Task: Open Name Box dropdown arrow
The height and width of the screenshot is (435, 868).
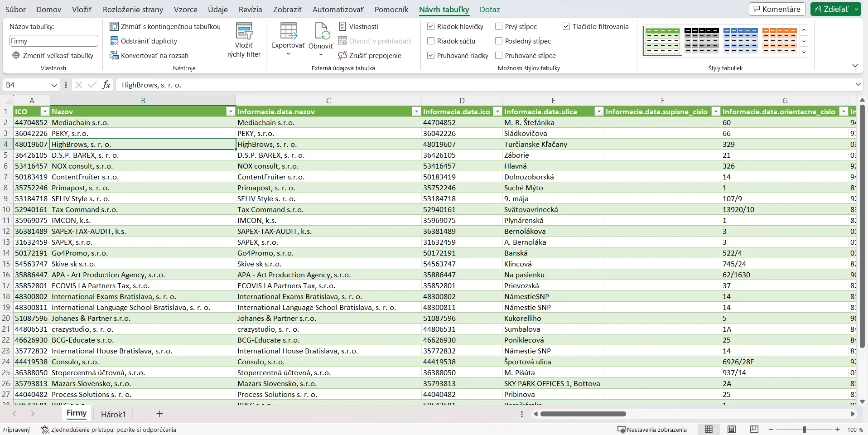Action: click(54, 85)
